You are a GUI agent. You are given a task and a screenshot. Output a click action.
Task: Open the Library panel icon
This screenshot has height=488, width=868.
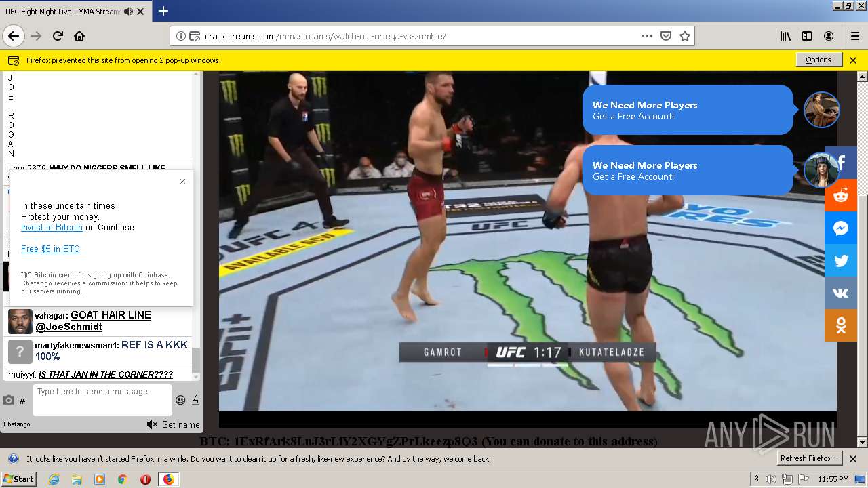[x=785, y=36]
